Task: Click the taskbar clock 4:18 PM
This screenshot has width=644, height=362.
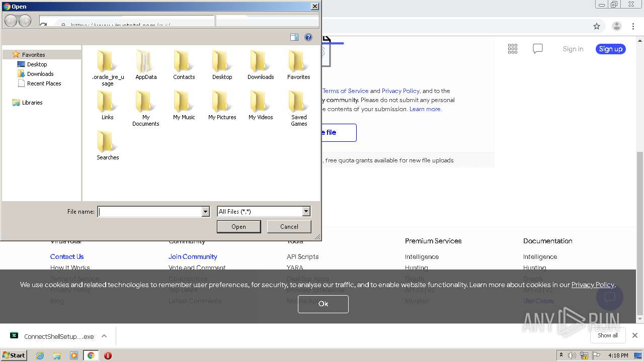Action: [x=618, y=355]
